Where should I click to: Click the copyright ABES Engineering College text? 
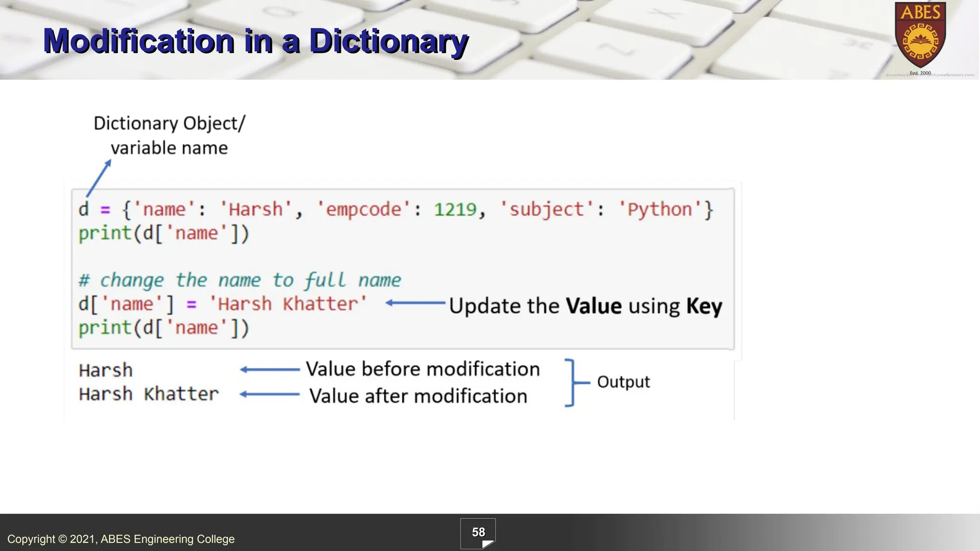coord(121,539)
